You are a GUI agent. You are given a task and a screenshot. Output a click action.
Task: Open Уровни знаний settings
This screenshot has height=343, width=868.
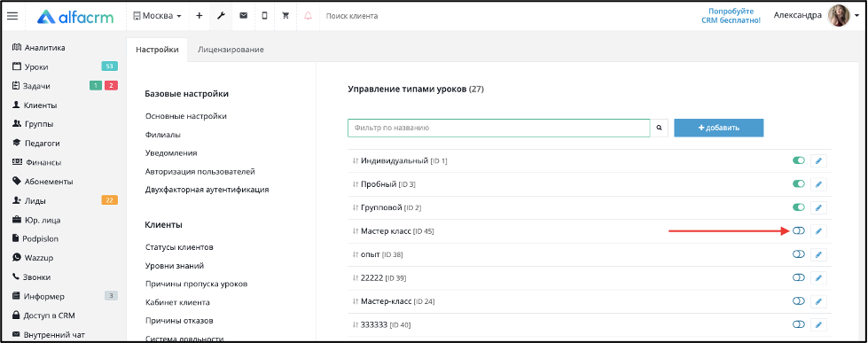[175, 266]
